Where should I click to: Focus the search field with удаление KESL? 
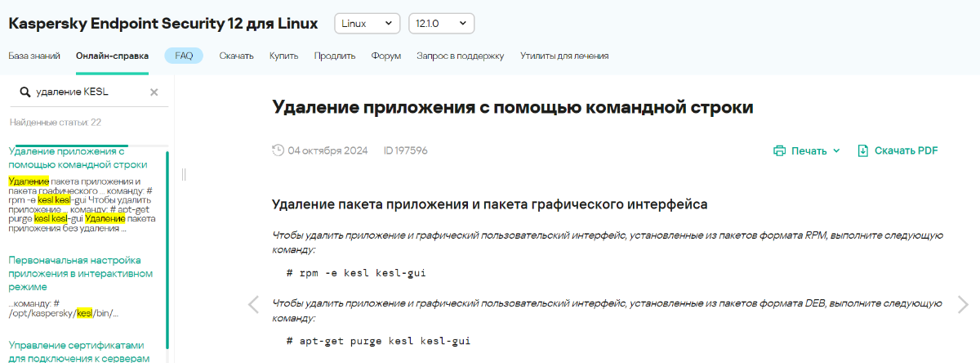(x=90, y=92)
